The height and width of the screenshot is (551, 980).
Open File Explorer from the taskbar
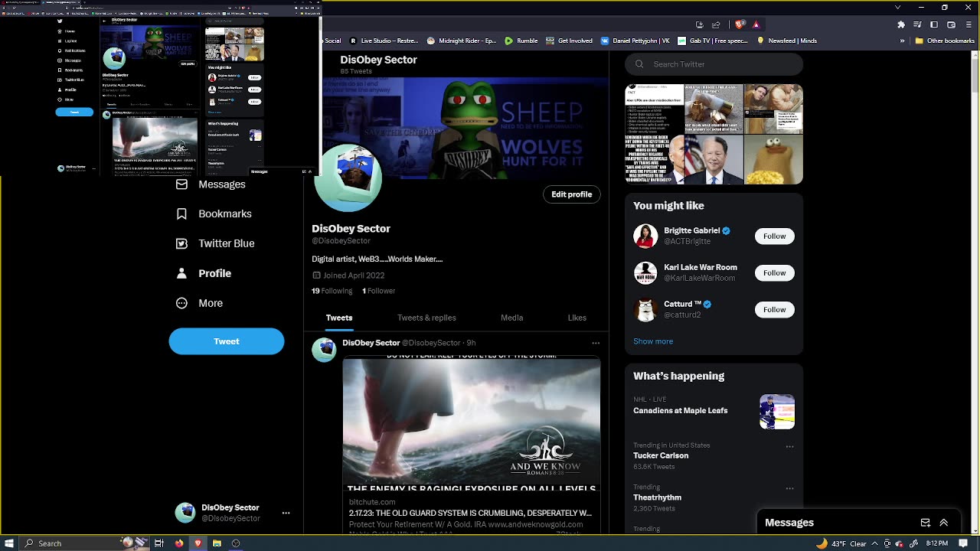(217, 543)
